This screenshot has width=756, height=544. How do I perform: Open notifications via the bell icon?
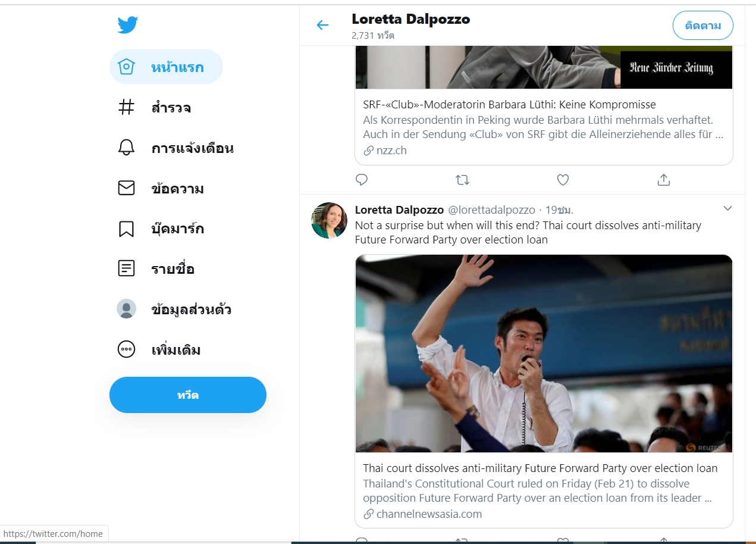coord(126,148)
